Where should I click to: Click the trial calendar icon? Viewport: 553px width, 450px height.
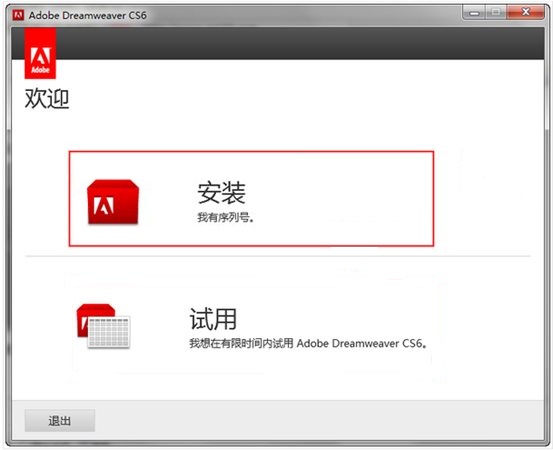click(103, 326)
